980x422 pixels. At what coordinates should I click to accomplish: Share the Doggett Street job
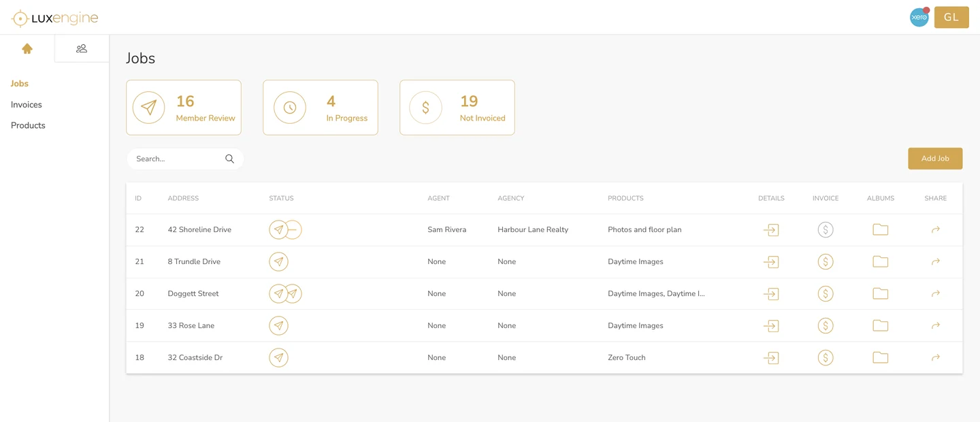936,294
